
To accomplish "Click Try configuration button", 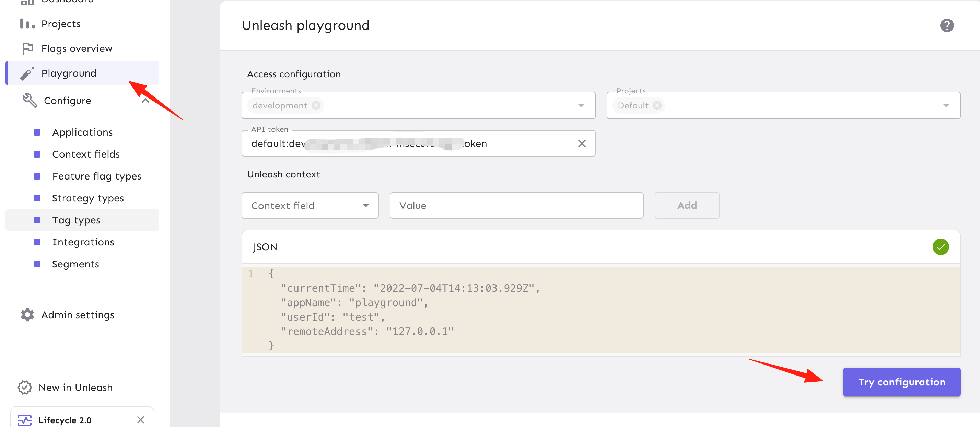I will [x=902, y=382].
